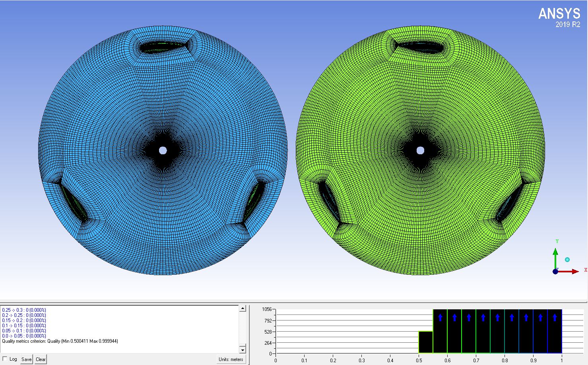Click the 0.1 label on histogram horizontal axis

point(304,361)
